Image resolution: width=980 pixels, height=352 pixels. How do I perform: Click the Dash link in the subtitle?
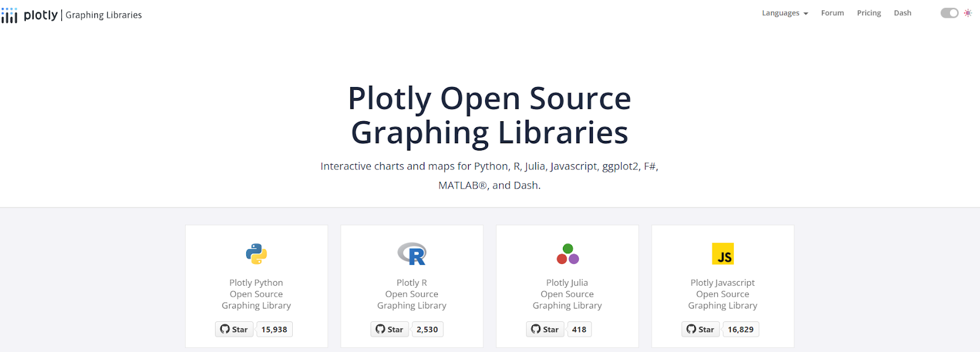(526, 185)
